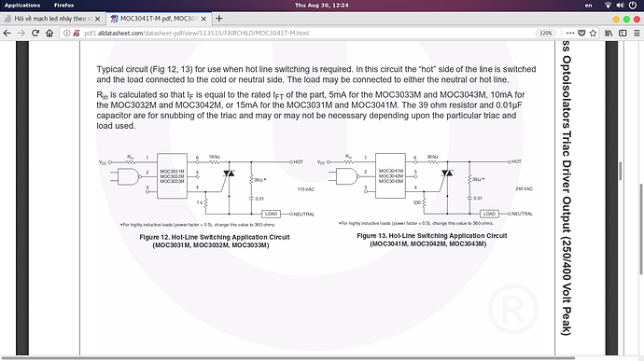Show site information icon in address bar
Image resolution: width=644 pixels, height=361 pixels.
pos(66,34)
